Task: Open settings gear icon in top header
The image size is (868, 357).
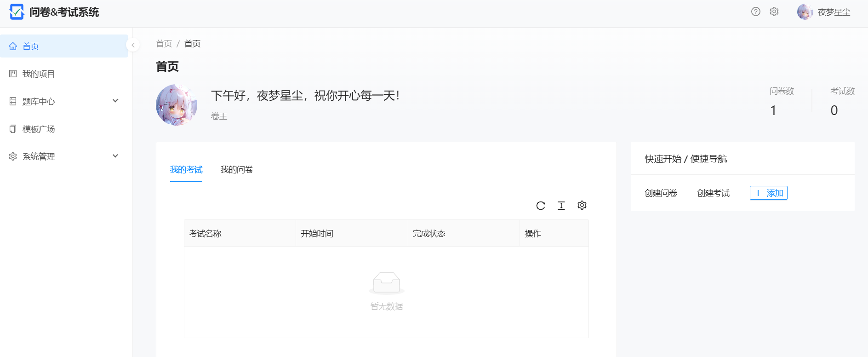Action: pos(774,12)
